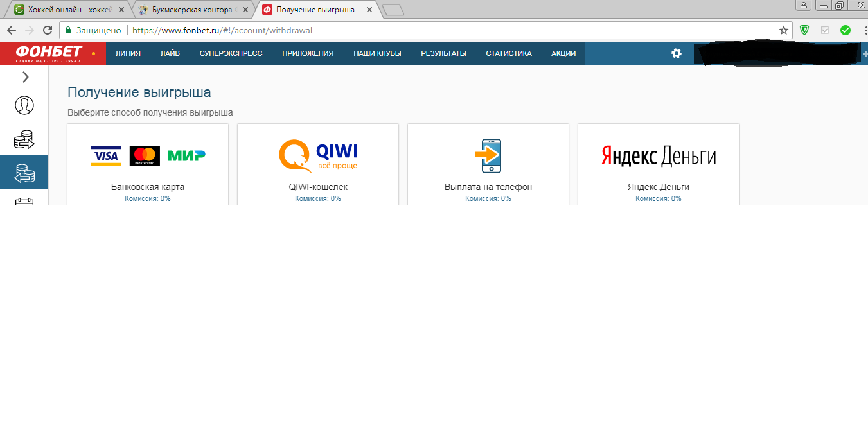Click the Фонбет logo
Viewport: 868px width, 432px height.
coord(49,53)
